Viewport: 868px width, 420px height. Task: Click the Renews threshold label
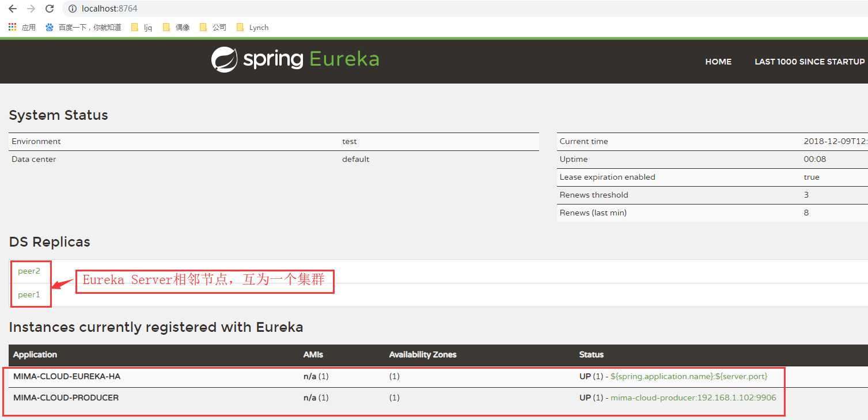[x=594, y=195]
